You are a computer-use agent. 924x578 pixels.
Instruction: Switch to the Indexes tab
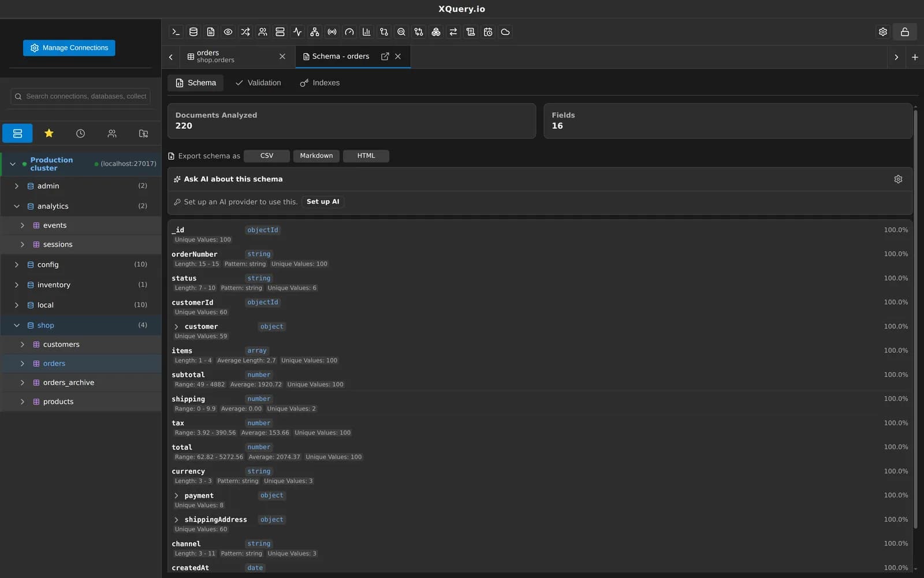(320, 83)
